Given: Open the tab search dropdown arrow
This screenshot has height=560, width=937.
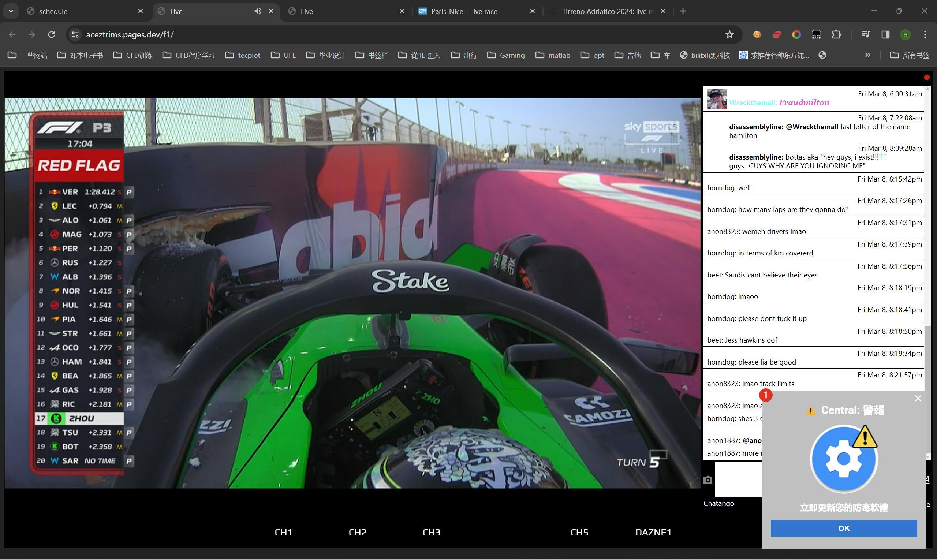Looking at the screenshot, I should coord(11,11).
